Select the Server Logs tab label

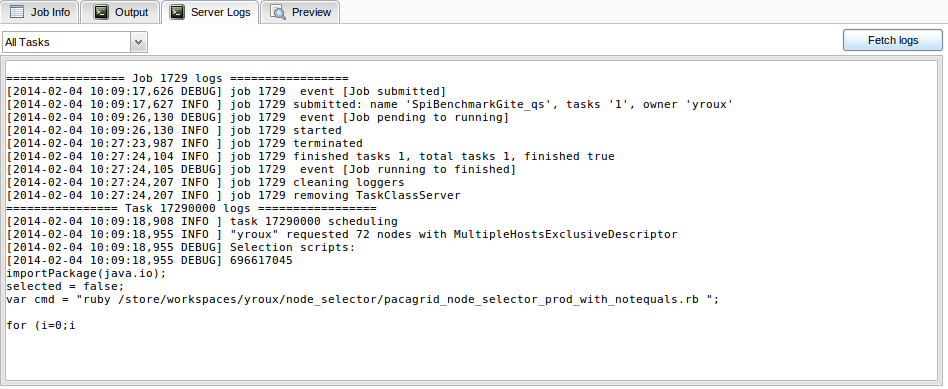pyautogui.click(x=221, y=12)
